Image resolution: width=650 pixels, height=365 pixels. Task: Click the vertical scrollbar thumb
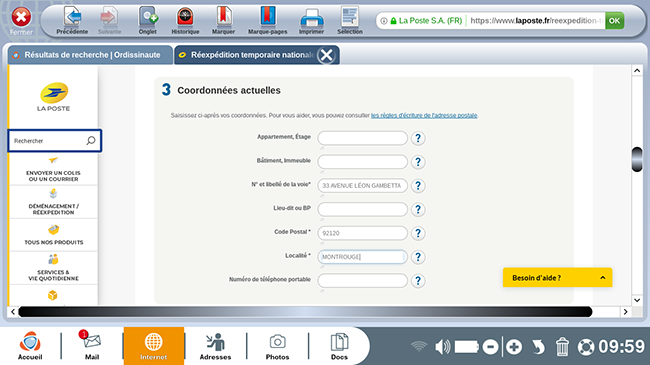[637, 159]
